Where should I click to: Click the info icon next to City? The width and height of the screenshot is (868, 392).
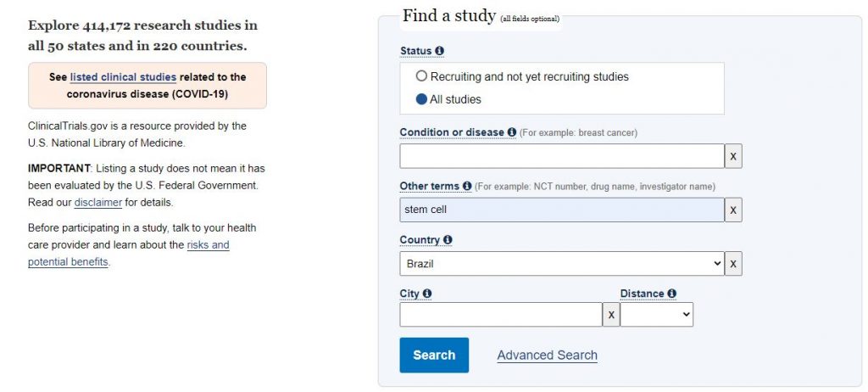[427, 294]
